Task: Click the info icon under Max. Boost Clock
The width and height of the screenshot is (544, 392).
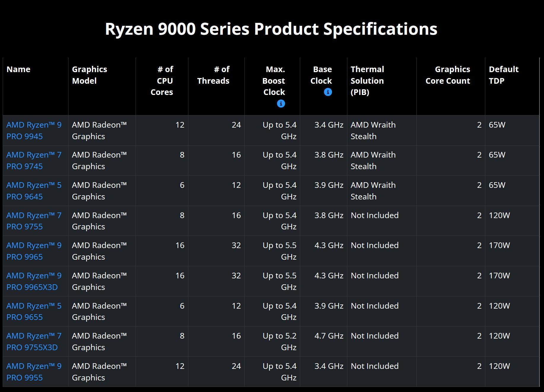Action: click(281, 104)
